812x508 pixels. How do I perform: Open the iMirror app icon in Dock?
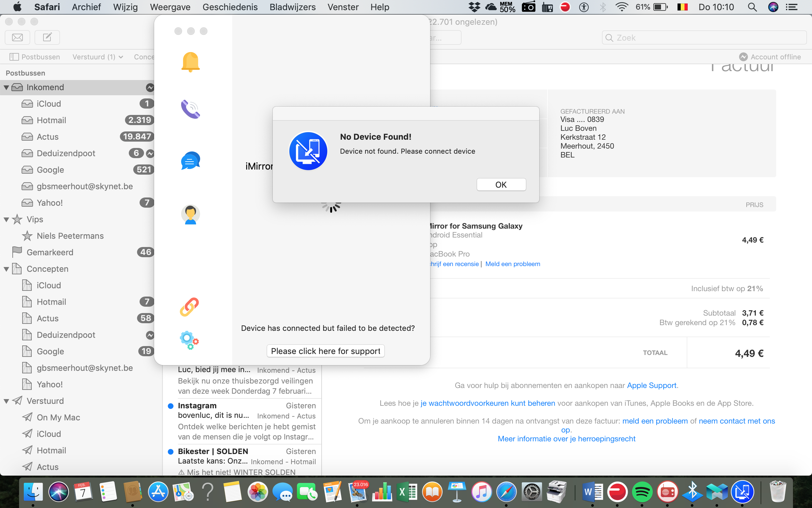[x=742, y=491]
